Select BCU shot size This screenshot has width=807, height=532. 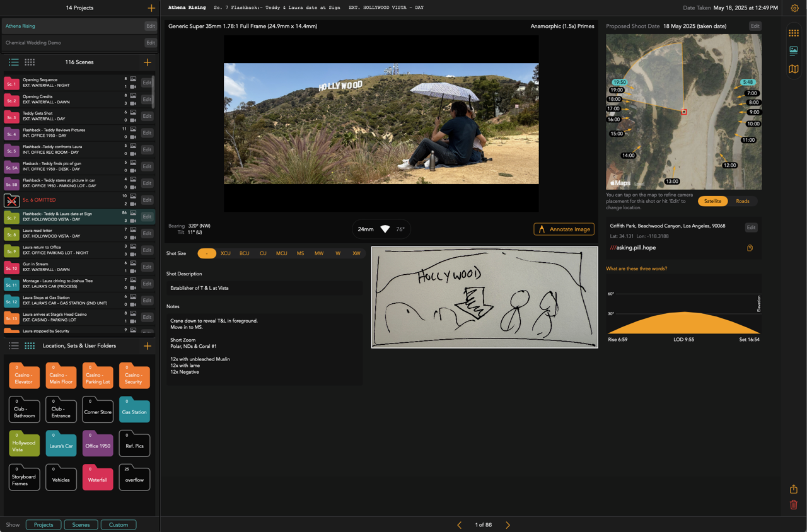point(245,253)
